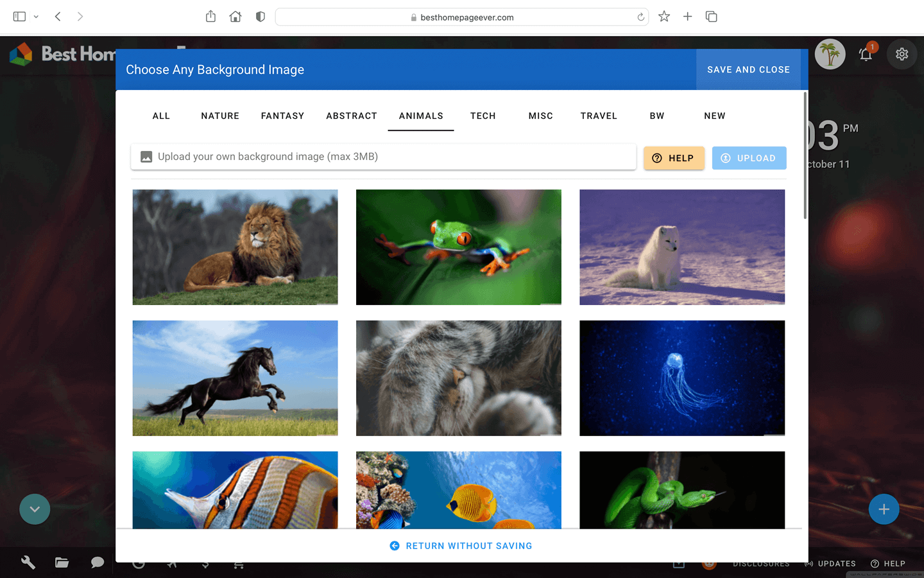924x578 pixels.
Task: Expand the blue plus action button
Action: [x=884, y=509]
